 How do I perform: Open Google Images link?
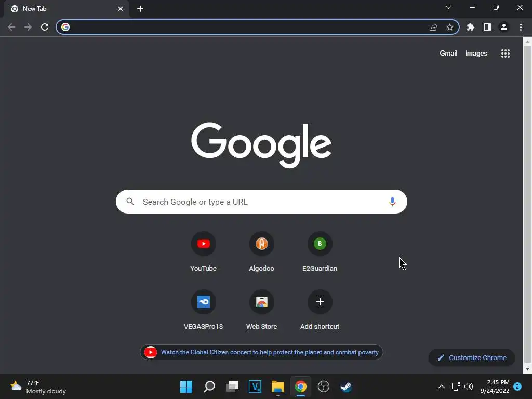(476, 54)
